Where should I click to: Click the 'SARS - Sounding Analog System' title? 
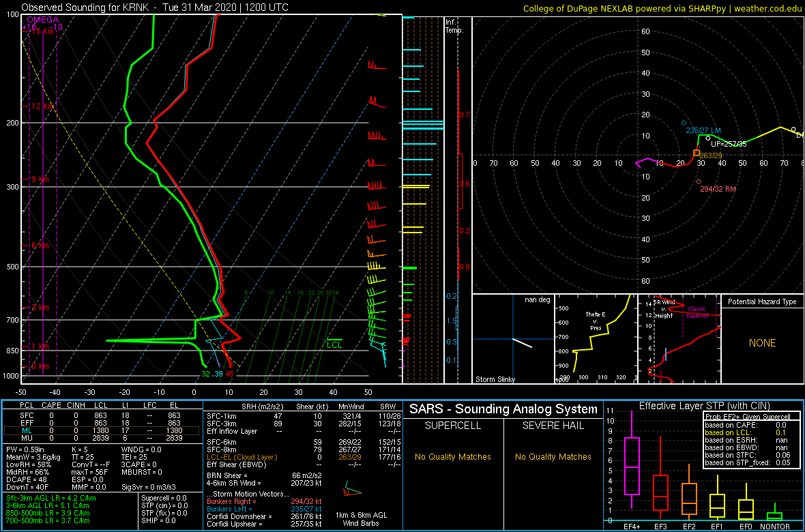(503, 409)
